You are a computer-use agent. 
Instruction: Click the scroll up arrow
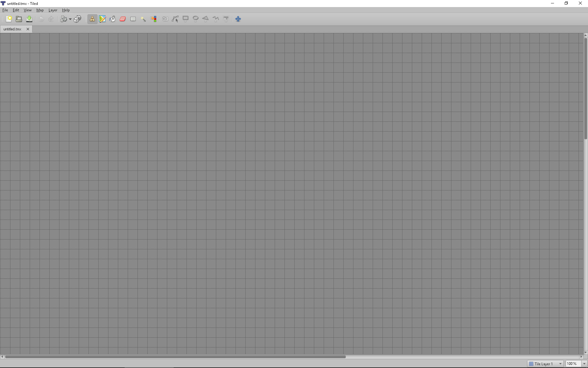pos(586,35)
